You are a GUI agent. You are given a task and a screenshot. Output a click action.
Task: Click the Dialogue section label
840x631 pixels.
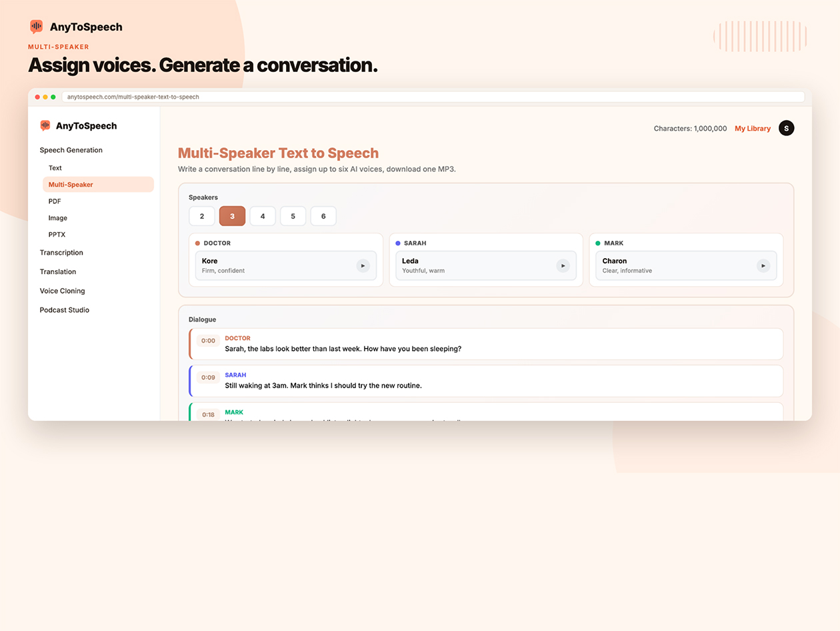203,320
